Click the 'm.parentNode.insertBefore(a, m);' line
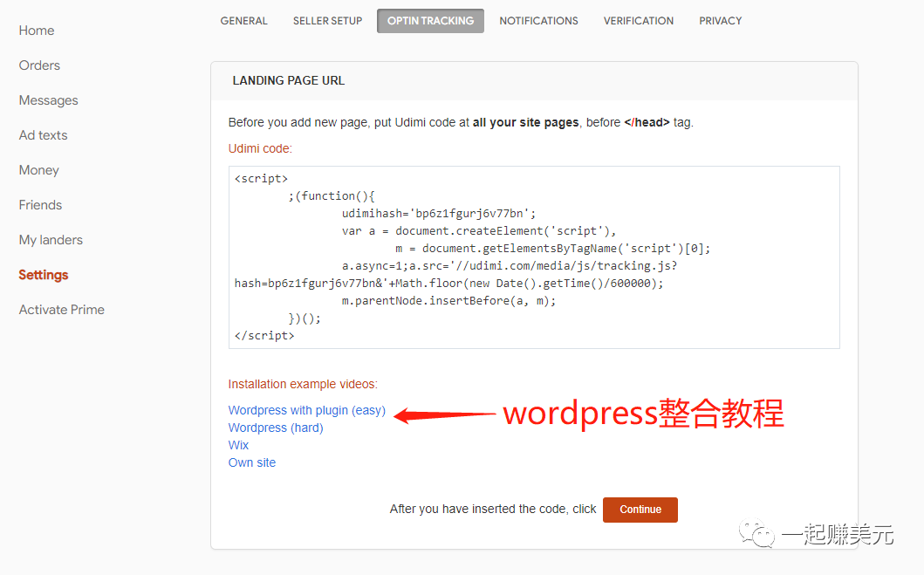 click(x=448, y=301)
